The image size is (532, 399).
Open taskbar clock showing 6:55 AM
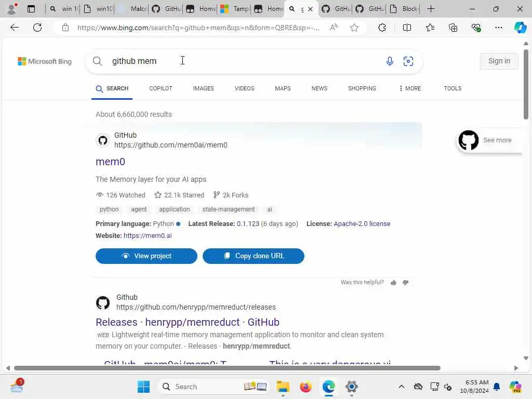474,387
